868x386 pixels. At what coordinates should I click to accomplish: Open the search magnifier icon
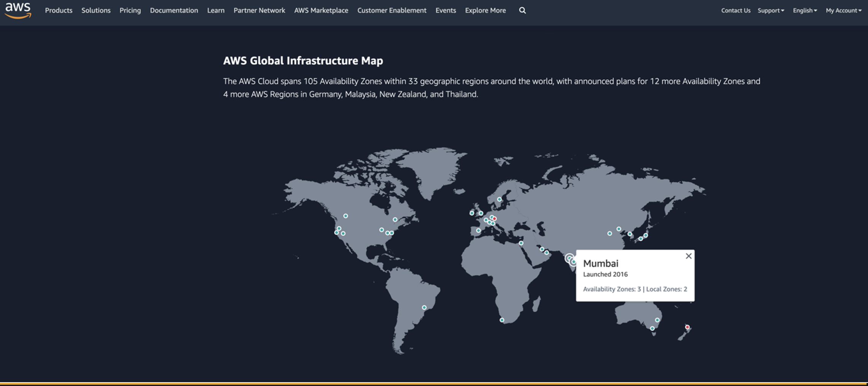tap(522, 10)
